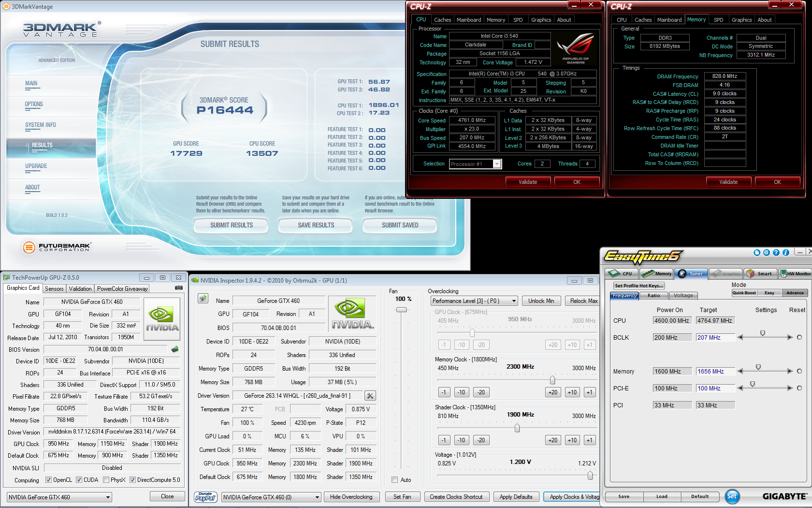The image size is (812, 508).
Task: Open System Info in 3DMark Vantage menu
Action: pos(41,125)
